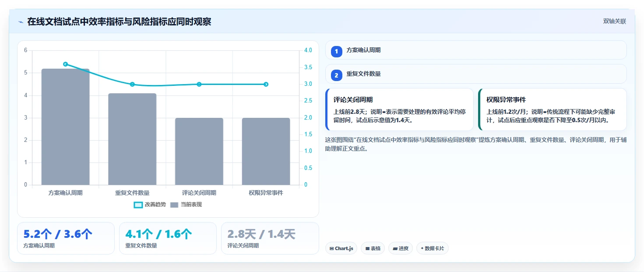644x272 pixels.
Task: Click the trend line point over the 评论关闭周期 bar
Action: [199, 84]
